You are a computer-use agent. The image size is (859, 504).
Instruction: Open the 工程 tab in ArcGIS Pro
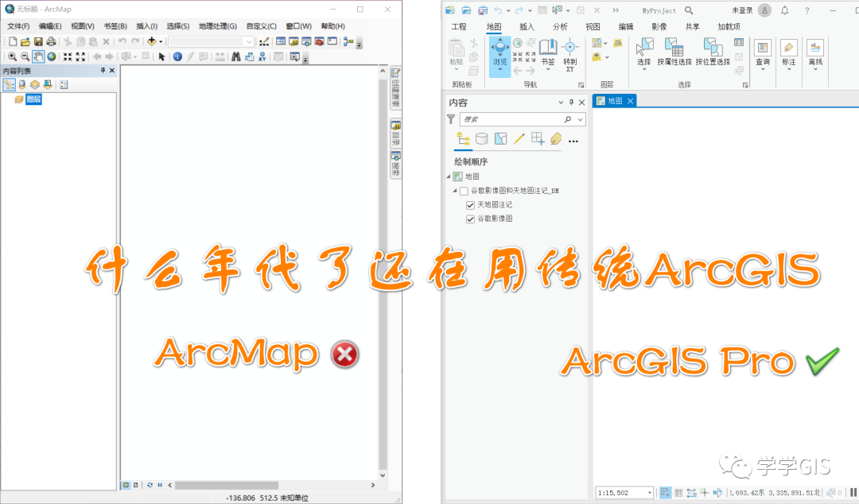[459, 27]
